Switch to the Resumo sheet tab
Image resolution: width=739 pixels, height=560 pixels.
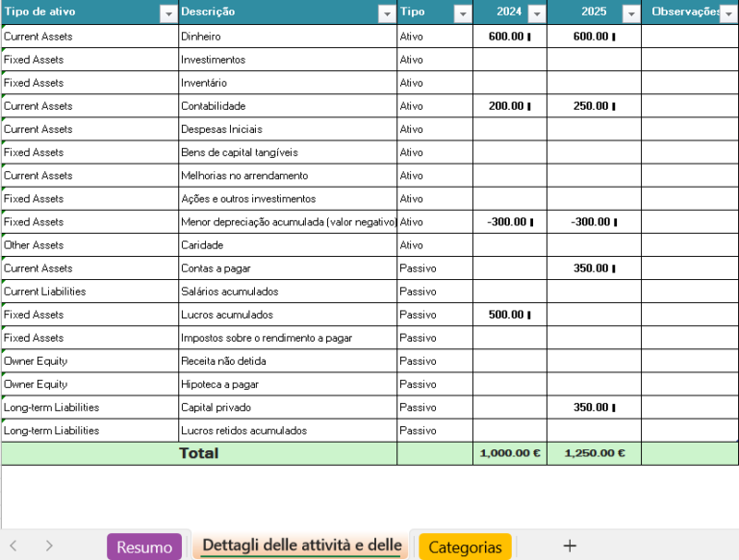[x=144, y=547]
